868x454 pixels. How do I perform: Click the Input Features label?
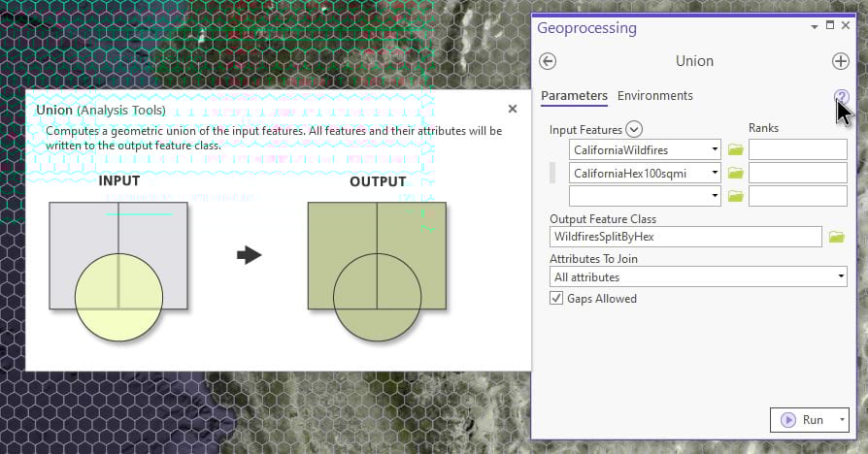pos(585,130)
